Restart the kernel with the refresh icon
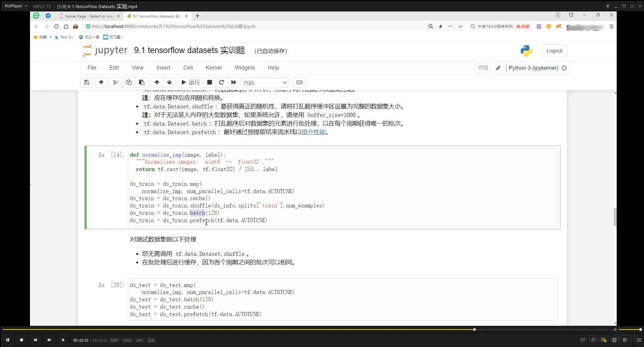Image resolution: width=644 pixels, height=347 pixels. click(x=221, y=82)
